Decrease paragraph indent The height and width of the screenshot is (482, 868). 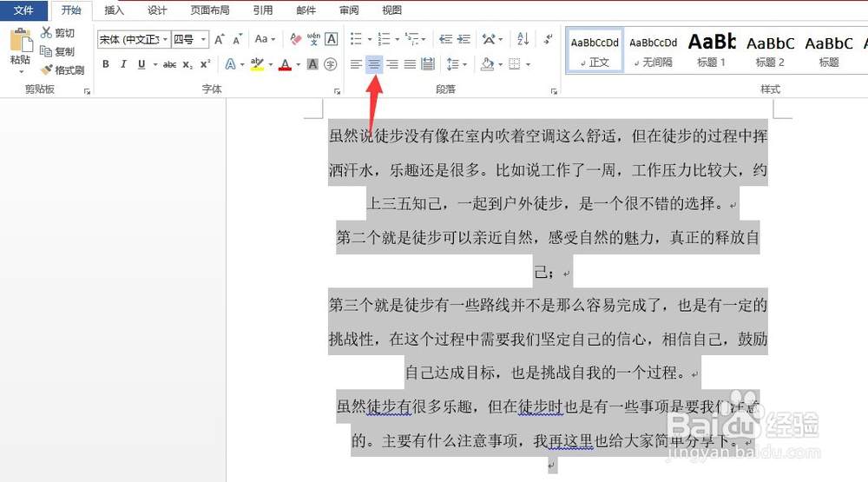coord(445,39)
